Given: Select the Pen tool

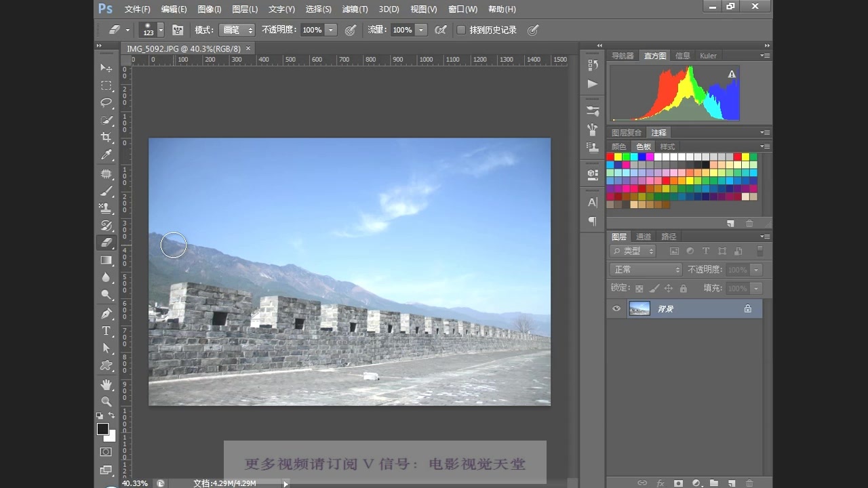Looking at the screenshot, I should (x=106, y=314).
